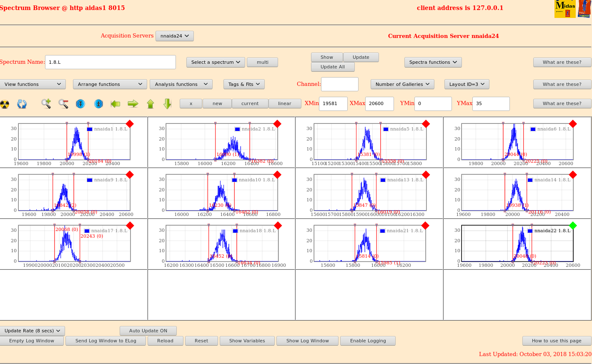
Task: Click the magnifier zoom-out icon
Action: click(63, 104)
